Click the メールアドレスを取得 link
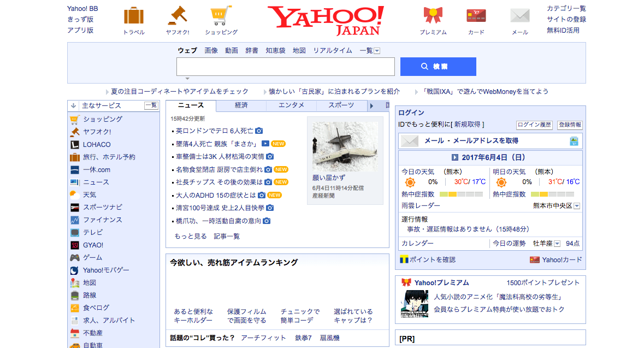 (486, 140)
